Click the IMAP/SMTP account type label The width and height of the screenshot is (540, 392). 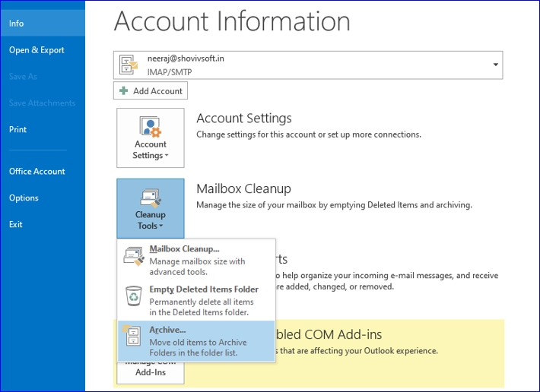click(170, 72)
